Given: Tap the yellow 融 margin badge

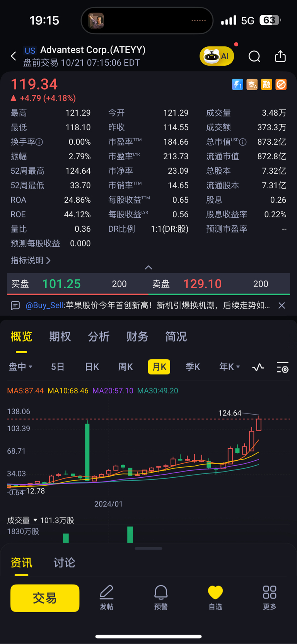Looking at the screenshot, I should click(x=266, y=84).
